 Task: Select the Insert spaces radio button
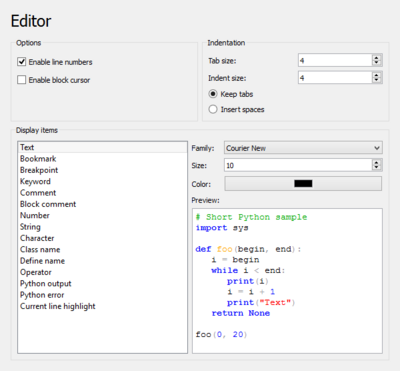(213, 109)
